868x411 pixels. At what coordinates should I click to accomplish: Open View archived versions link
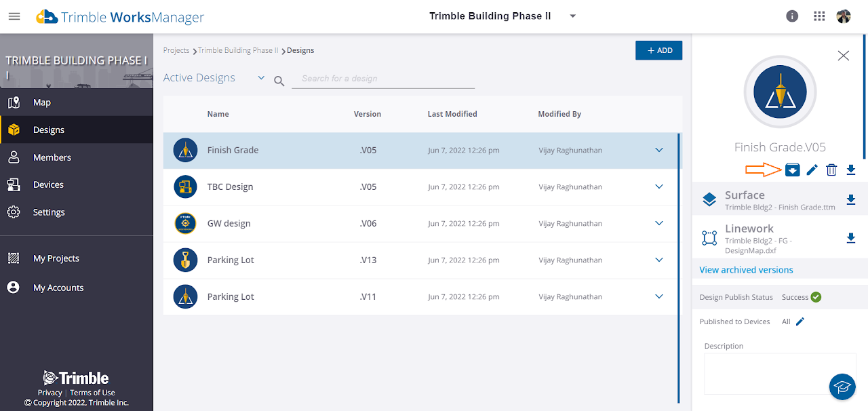(746, 270)
